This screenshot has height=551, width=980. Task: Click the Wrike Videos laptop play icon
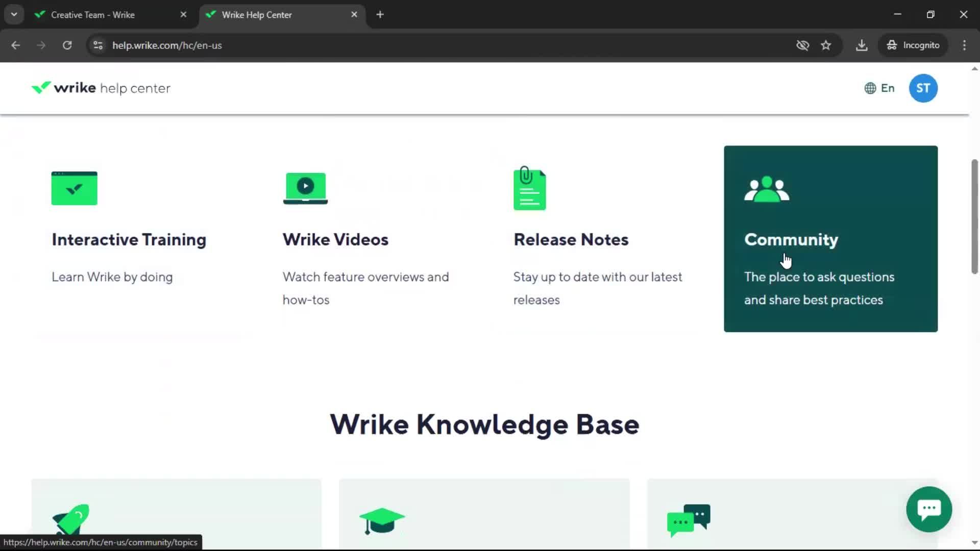tap(305, 188)
